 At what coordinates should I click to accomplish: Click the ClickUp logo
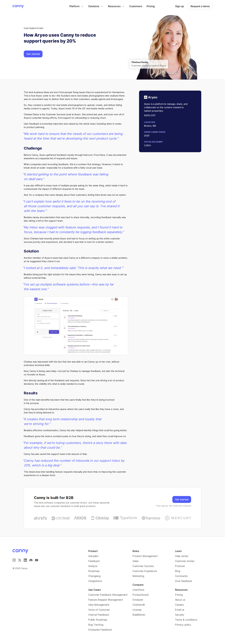click(100, 518)
